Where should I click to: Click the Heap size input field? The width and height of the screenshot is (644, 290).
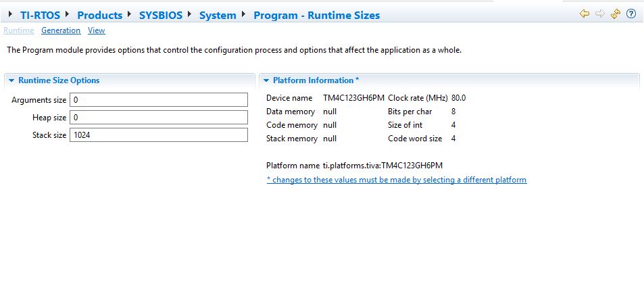coord(159,118)
